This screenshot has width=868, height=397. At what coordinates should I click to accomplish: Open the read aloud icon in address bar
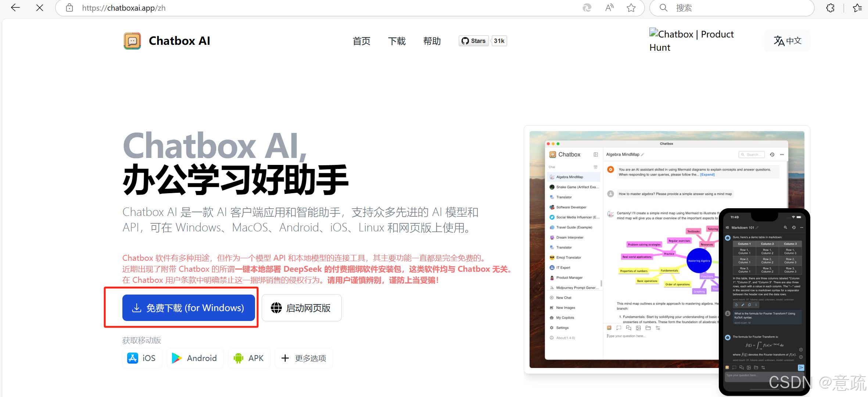point(609,8)
